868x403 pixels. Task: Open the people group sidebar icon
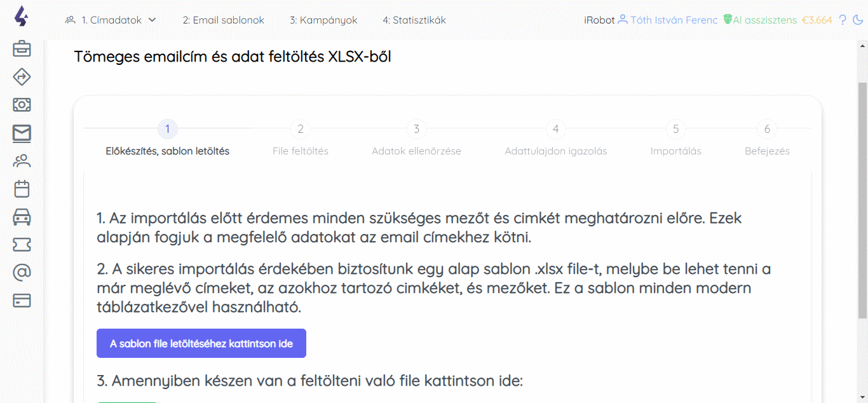point(22,161)
